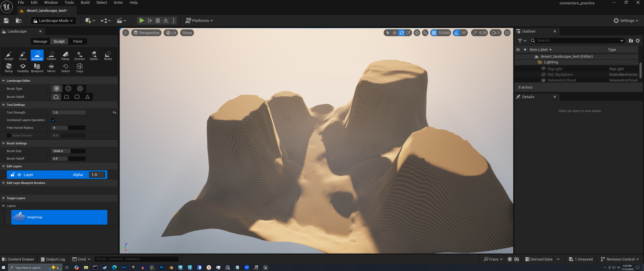This screenshot has height=271, width=644.
Task: Click the Outliner search field
Action: [x=577, y=41]
